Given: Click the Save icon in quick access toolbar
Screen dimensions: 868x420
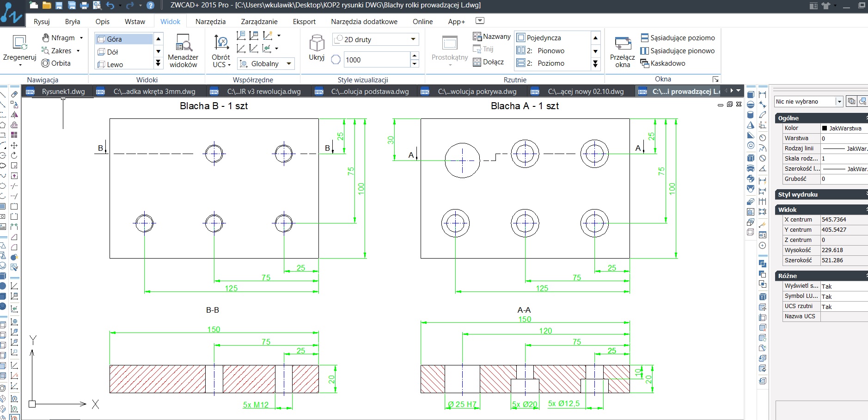Looking at the screenshot, I should pyautogui.click(x=59, y=6).
